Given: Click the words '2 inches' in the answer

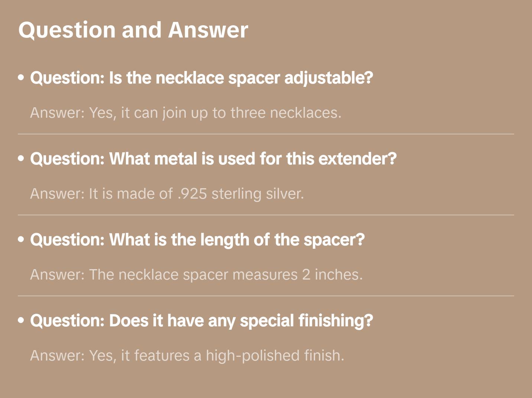Looking at the screenshot, I should [332, 275].
